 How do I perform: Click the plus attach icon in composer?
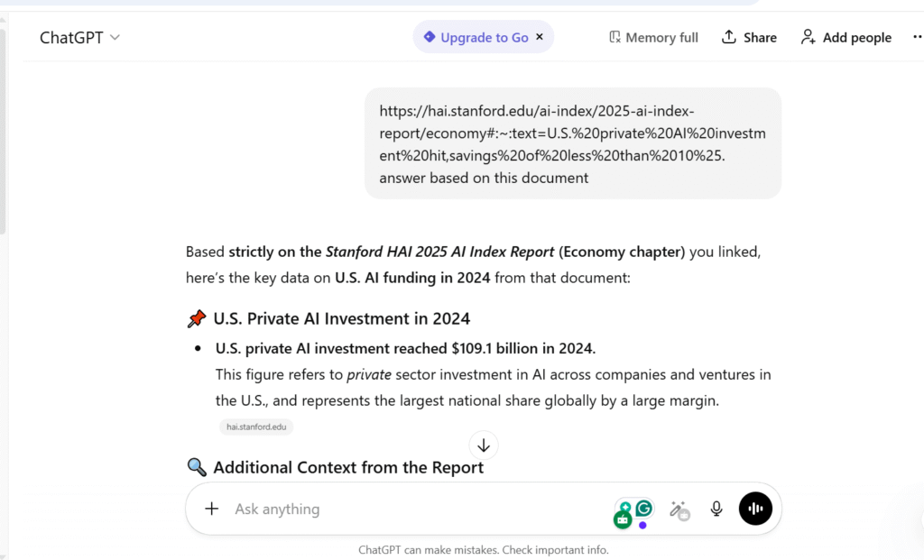point(211,509)
